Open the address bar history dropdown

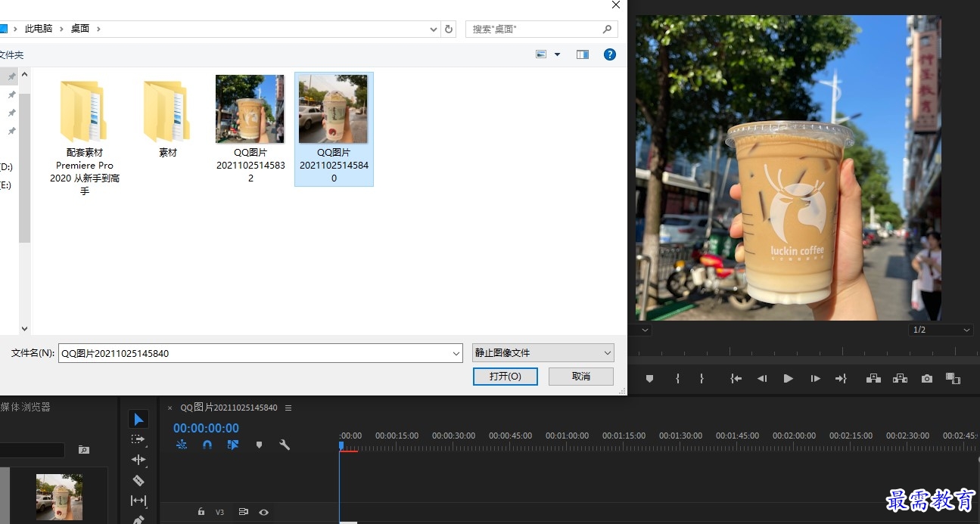pos(434,29)
